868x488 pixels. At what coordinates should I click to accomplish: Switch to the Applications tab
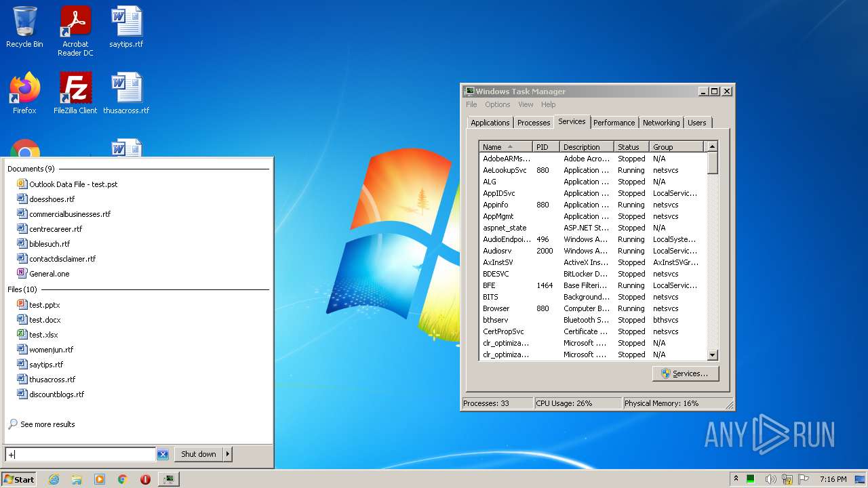(x=490, y=123)
